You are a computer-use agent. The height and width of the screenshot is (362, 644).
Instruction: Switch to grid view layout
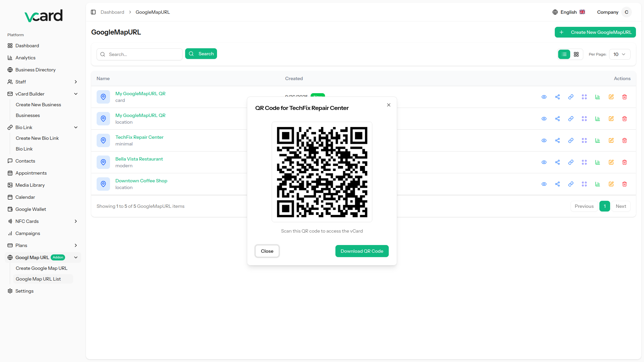pyautogui.click(x=576, y=54)
